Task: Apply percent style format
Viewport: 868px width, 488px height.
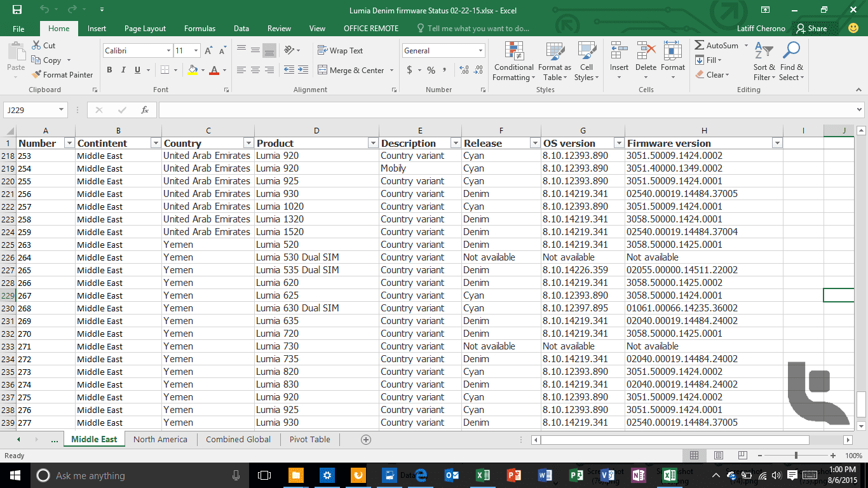Action: [431, 71]
